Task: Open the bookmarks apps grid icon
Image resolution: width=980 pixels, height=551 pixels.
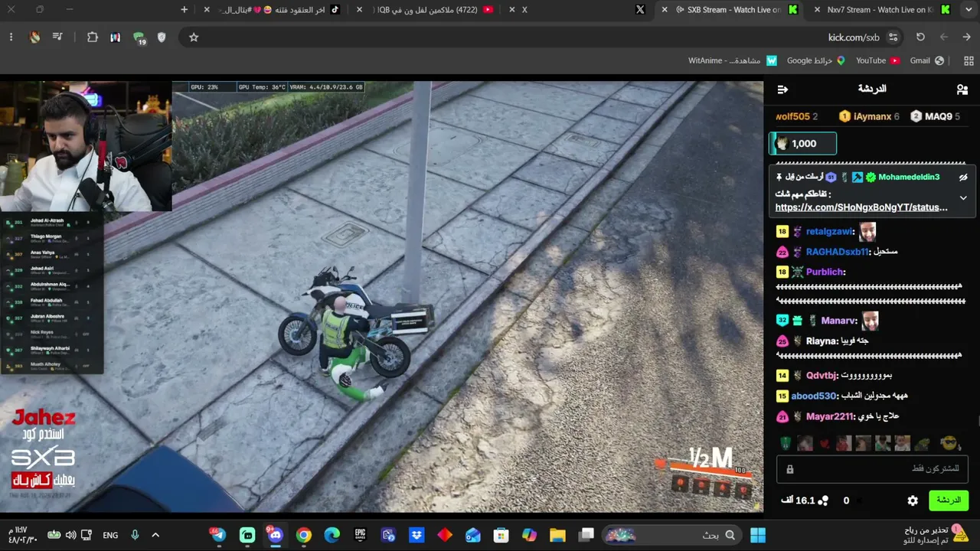Action: click(969, 60)
